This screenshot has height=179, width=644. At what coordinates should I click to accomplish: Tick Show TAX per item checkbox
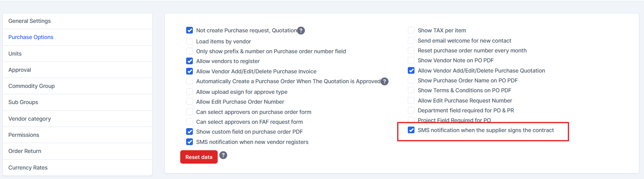pyautogui.click(x=411, y=30)
